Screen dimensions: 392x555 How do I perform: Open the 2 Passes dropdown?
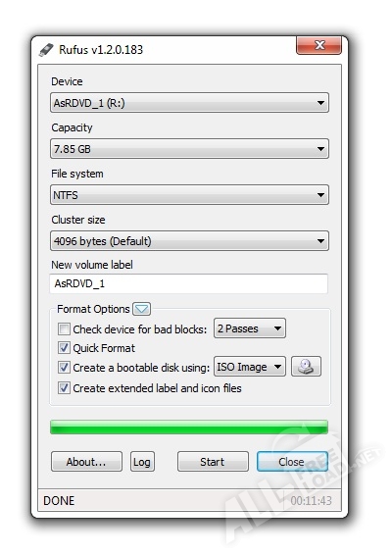[x=250, y=328]
